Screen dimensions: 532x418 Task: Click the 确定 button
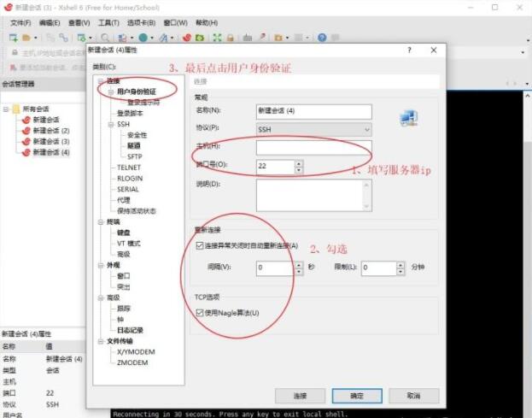(357, 396)
